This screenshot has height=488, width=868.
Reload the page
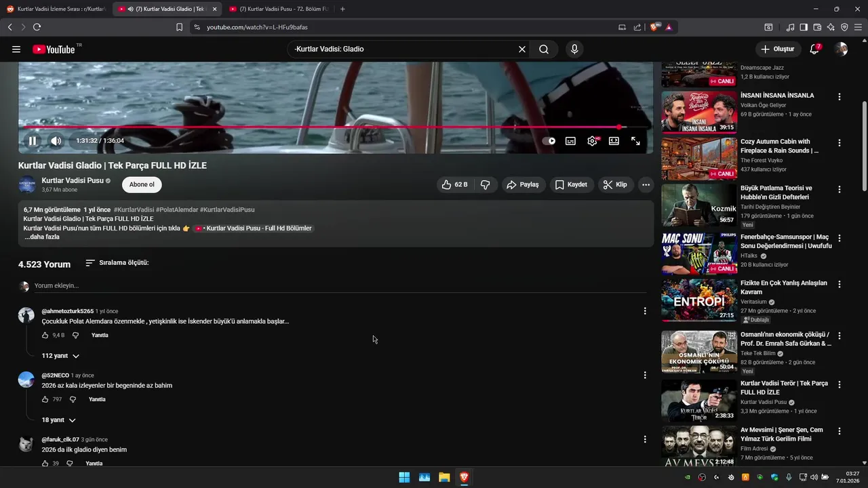[37, 27]
